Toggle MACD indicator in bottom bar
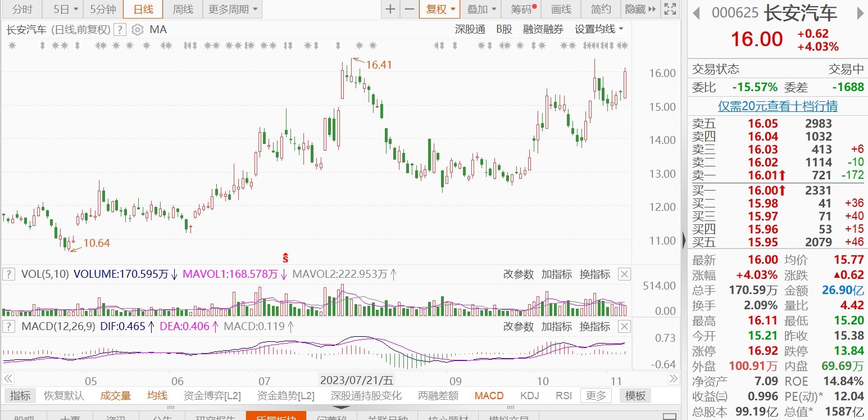Screen dimensions: 868x420 click(489, 396)
